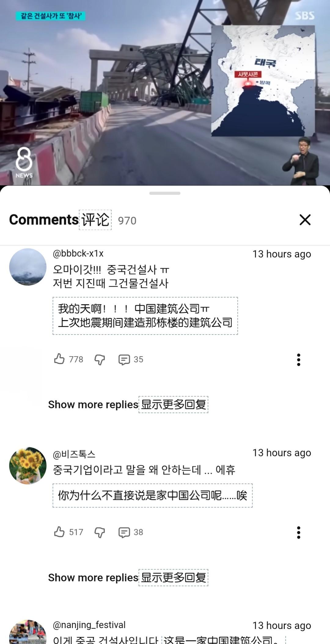The width and height of the screenshot is (330, 644).
Task: Close the Comments panel
Action: (305, 220)
